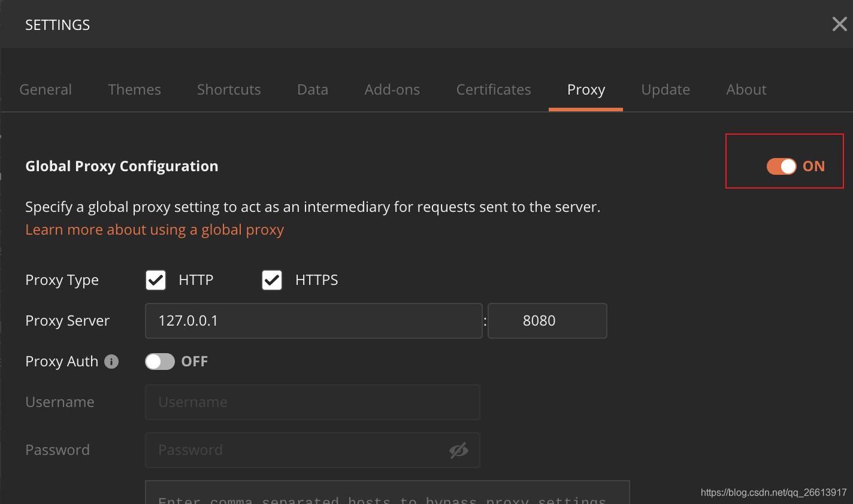This screenshot has height=504, width=853.
Task: Switch to the General tab
Action: [46, 90]
